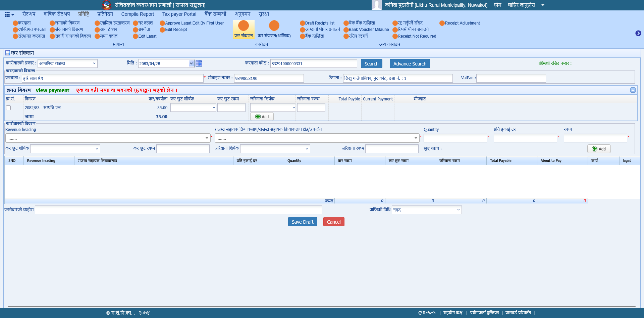Click पासवर्ड परिवर्तन footer link
The width and height of the screenshot is (644, 318).
[518, 313]
